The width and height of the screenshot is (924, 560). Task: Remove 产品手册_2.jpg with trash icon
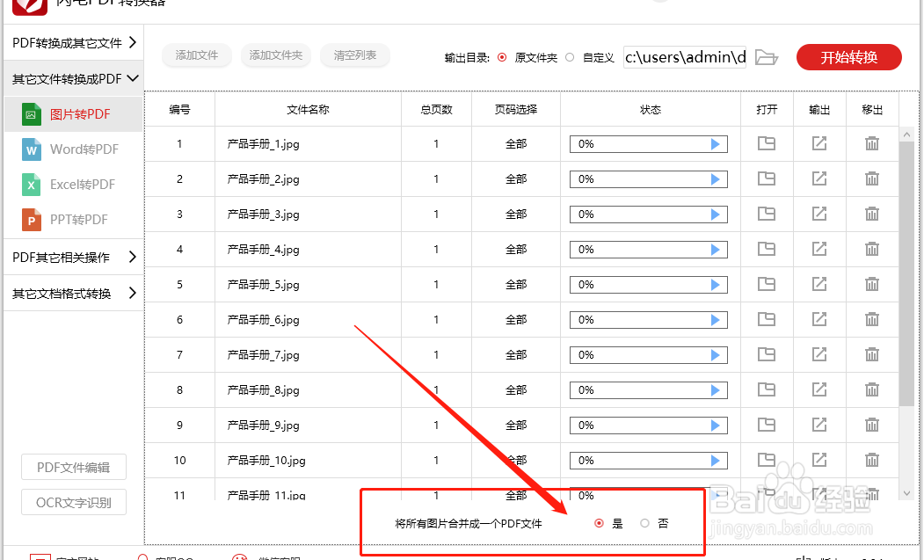[x=872, y=178]
